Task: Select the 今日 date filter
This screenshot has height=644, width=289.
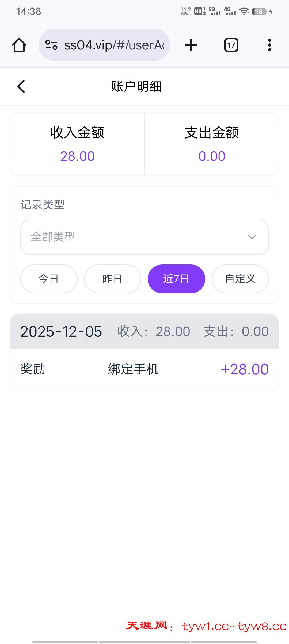Action: click(x=49, y=279)
